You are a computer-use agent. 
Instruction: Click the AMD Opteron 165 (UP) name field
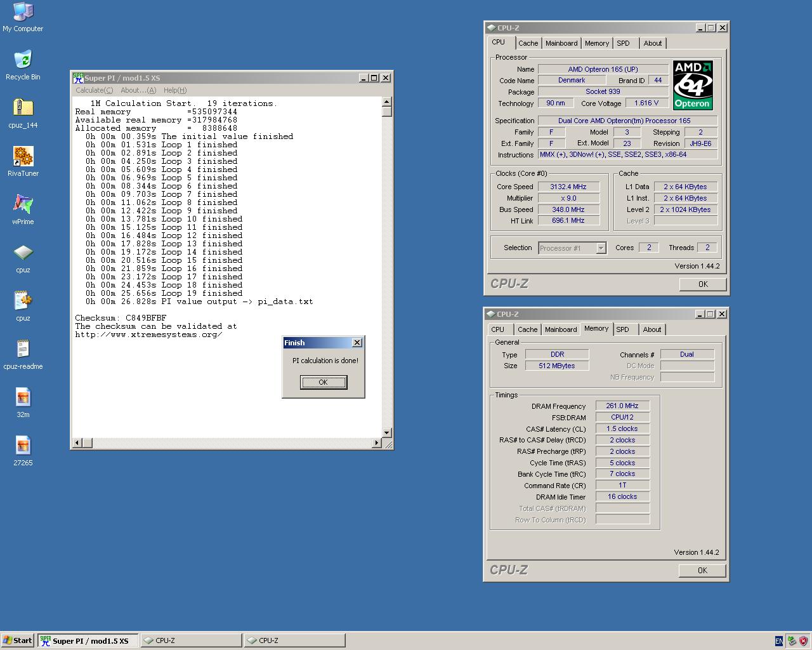point(603,69)
